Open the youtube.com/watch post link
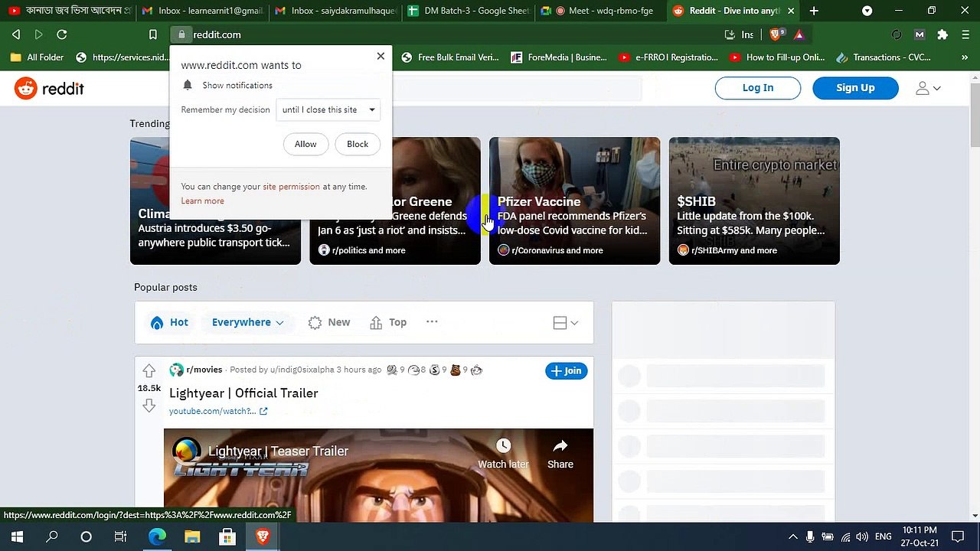The image size is (980, 551). coord(218,411)
